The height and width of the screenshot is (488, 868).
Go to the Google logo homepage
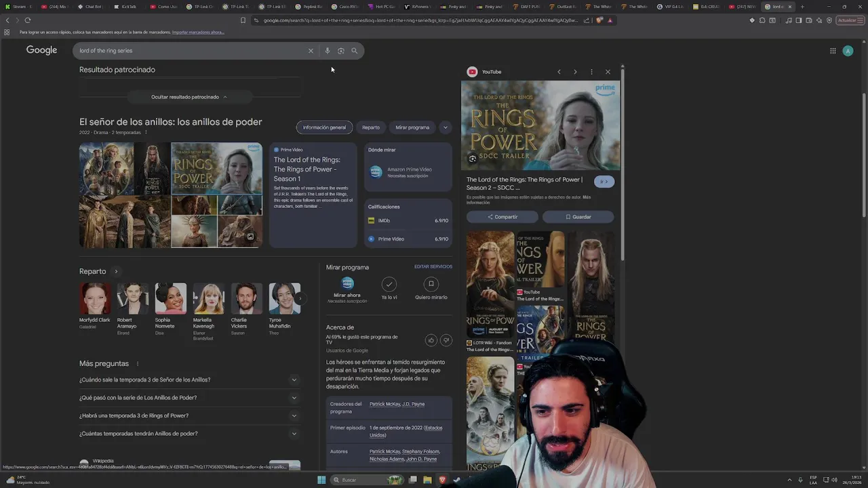[41, 50]
